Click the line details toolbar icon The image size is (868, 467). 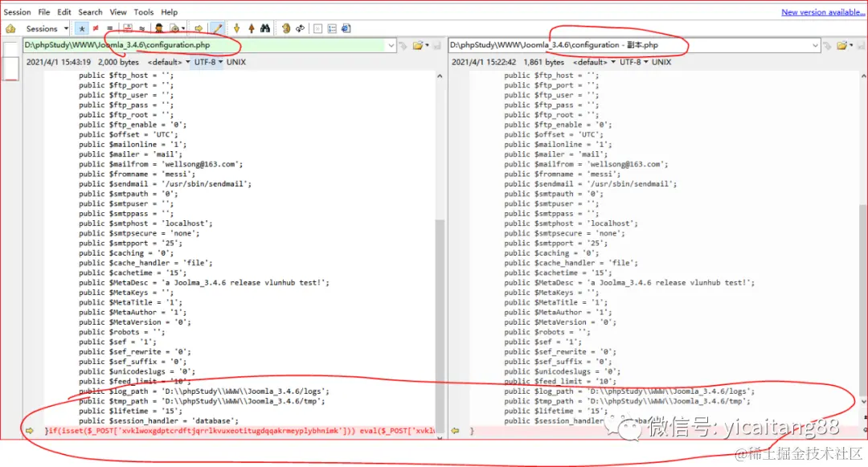coord(332,28)
